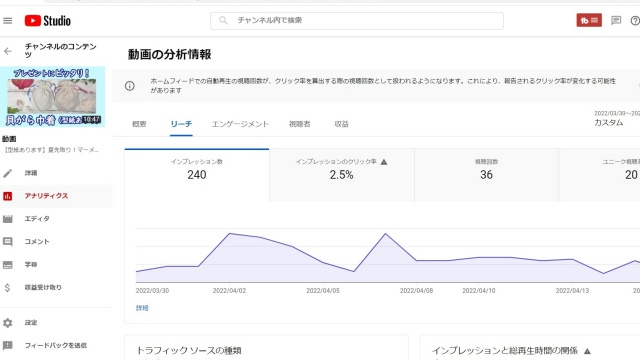The image size is (640, 360).
Task: Click the warning triangle beside 総再生時間の関係
Action: (x=587, y=351)
